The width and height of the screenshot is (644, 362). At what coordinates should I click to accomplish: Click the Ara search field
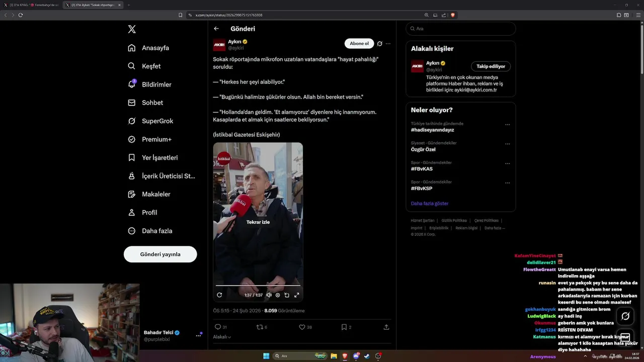pos(461,29)
